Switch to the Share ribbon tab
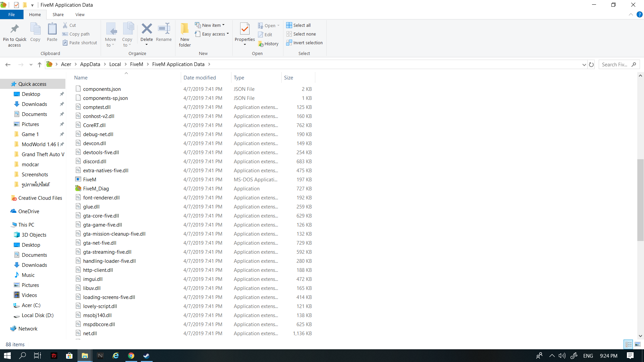The image size is (644, 362). (58, 14)
